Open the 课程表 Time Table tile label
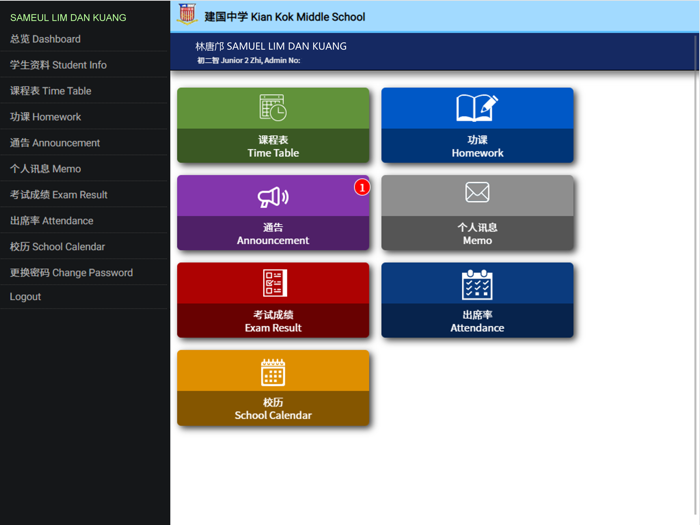The width and height of the screenshot is (700, 525). pos(273,146)
